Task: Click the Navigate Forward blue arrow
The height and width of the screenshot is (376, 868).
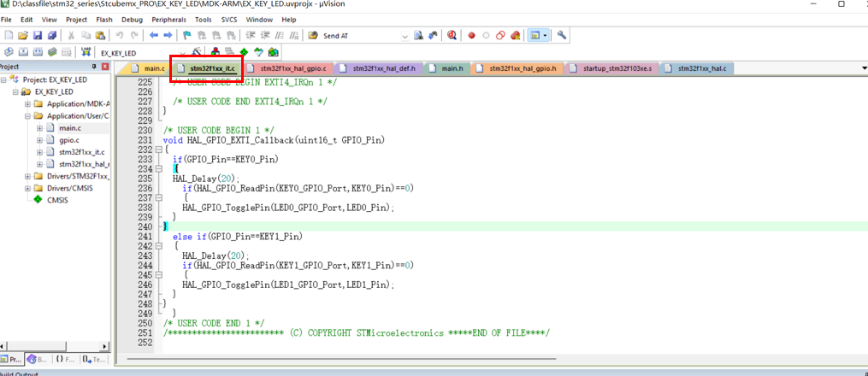Action: [167, 35]
